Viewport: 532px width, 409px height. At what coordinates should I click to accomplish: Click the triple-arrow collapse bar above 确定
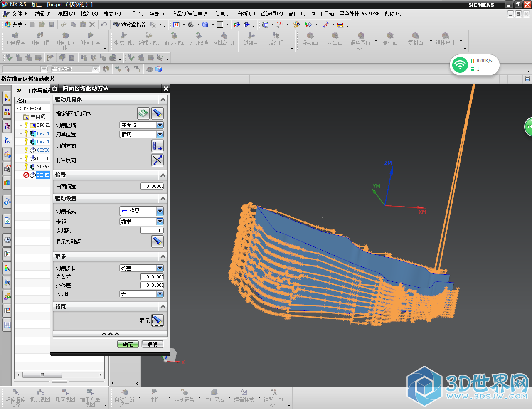(x=110, y=334)
